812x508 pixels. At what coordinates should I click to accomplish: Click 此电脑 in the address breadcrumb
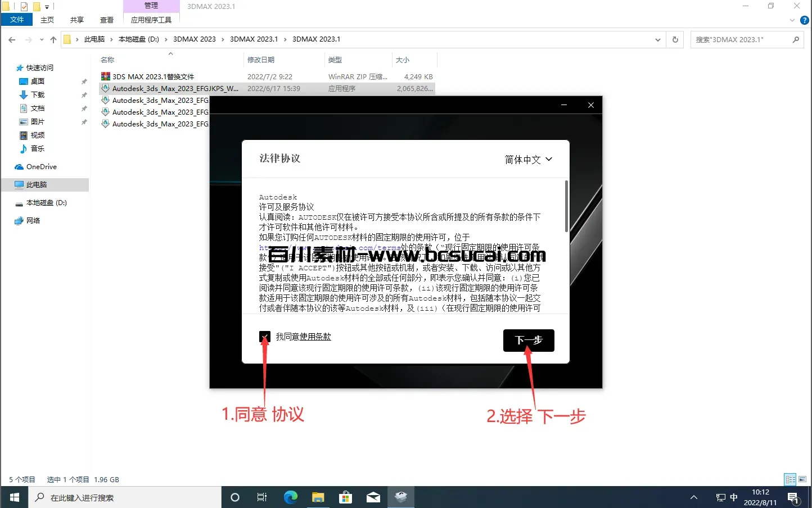[94, 39]
